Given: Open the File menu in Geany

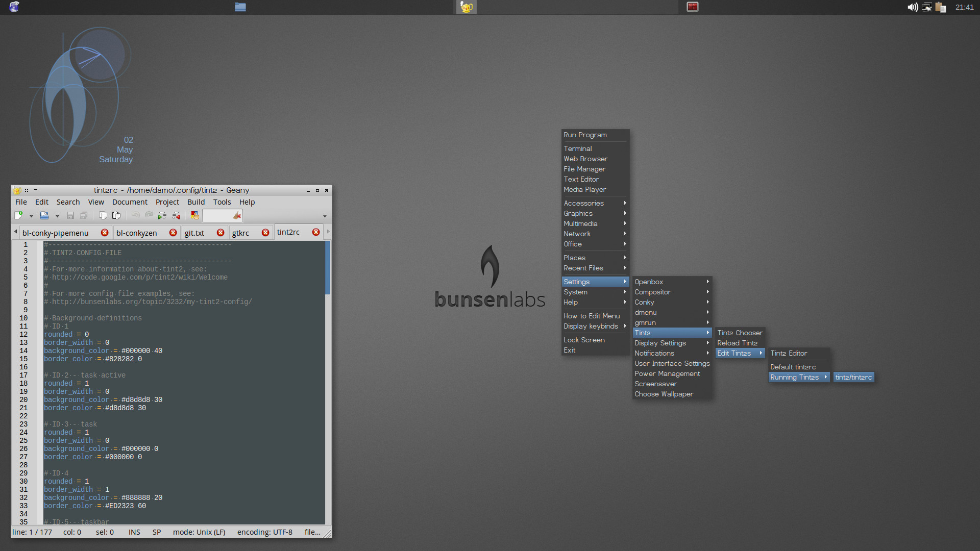Looking at the screenshot, I should click(21, 202).
